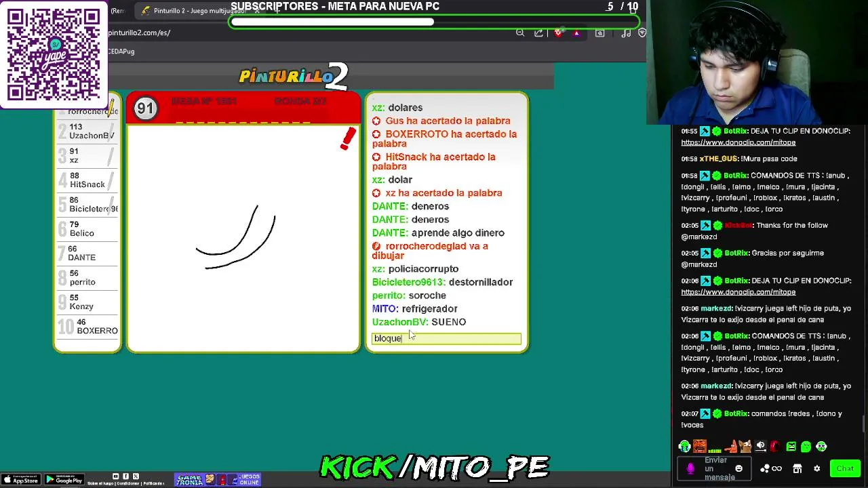
Task: Select the crying headphones emote
Action: pos(685,446)
